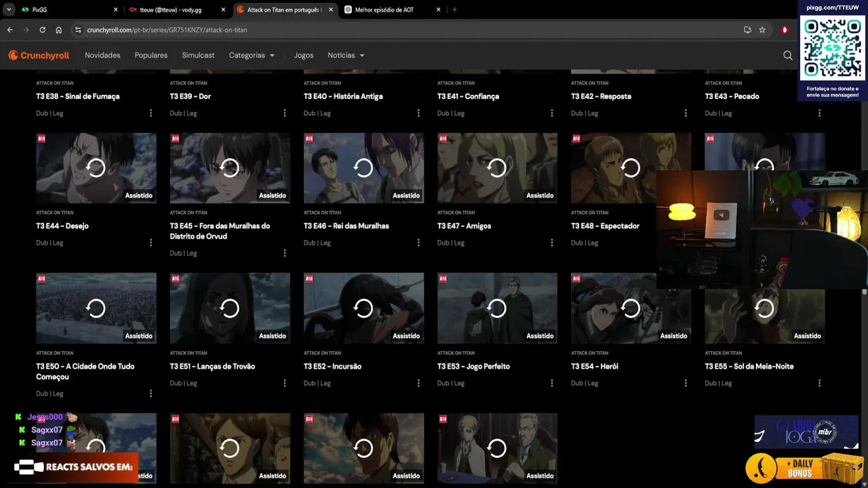View site information icon in address bar
Image resolution: width=868 pixels, height=488 pixels.
pyautogui.click(x=78, y=30)
